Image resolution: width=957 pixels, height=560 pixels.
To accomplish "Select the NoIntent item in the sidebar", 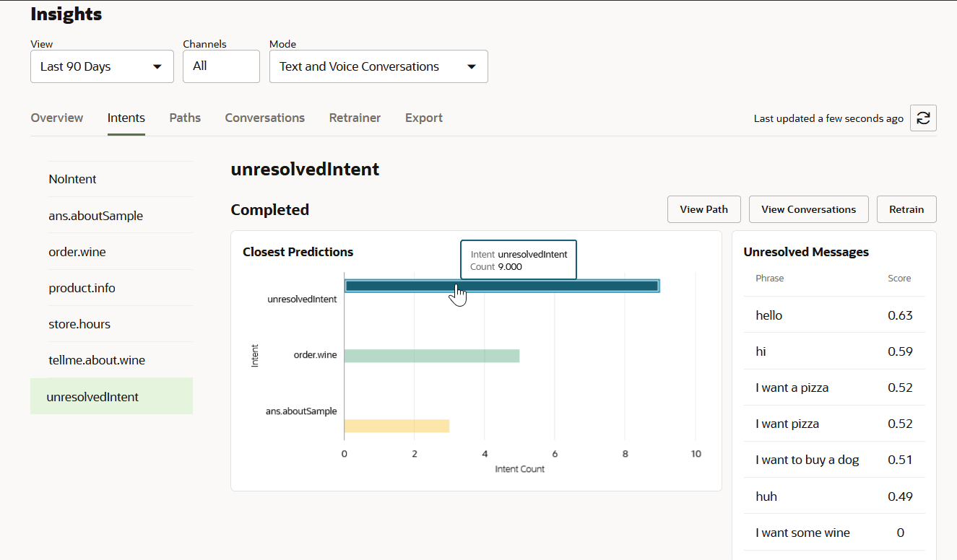I will 72,179.
